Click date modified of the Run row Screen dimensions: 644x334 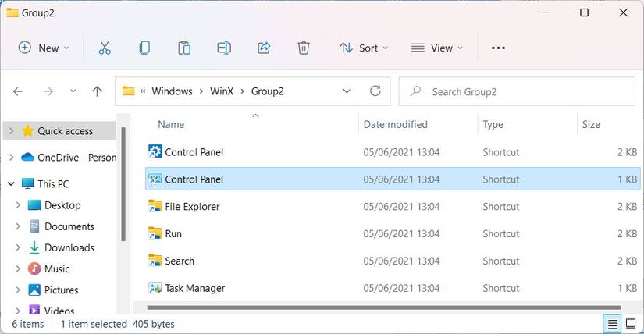(401, 234)
